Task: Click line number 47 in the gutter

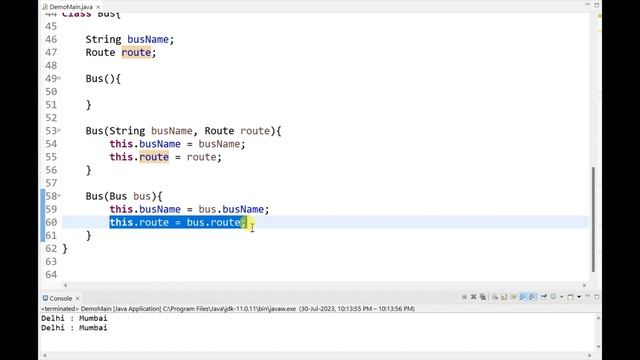Action: [x=51, y=53]
